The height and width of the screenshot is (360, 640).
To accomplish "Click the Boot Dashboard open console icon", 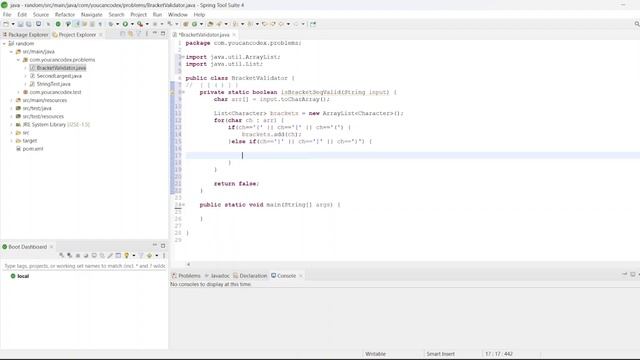I will tap(94, 255).
